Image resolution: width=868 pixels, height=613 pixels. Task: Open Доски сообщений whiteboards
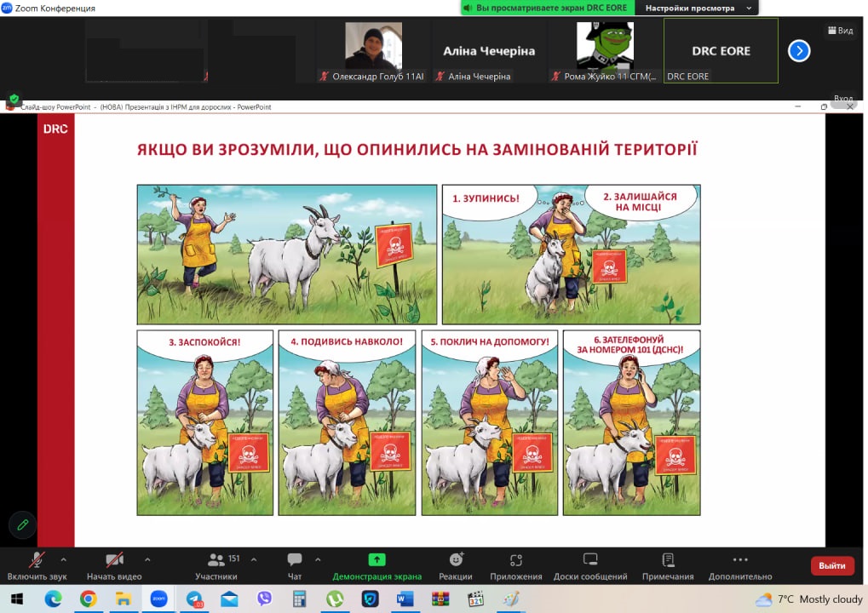590,566
